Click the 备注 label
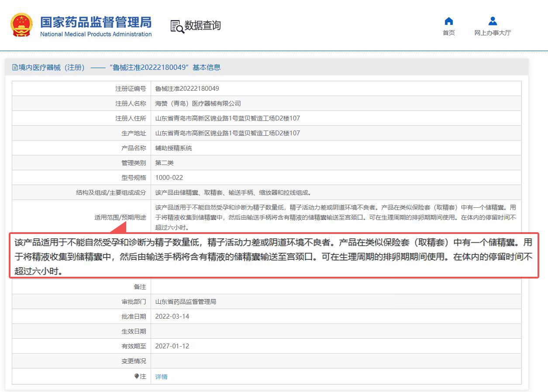Image resolution: width=548 pixels, height=392 pixels. tap(140, 287)
